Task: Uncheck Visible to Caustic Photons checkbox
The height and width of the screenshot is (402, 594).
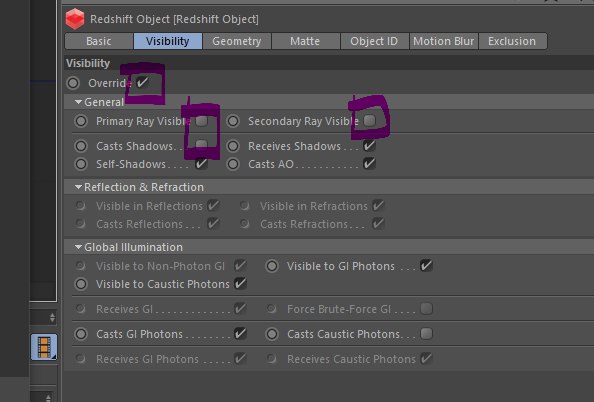Action: [240, 284]
